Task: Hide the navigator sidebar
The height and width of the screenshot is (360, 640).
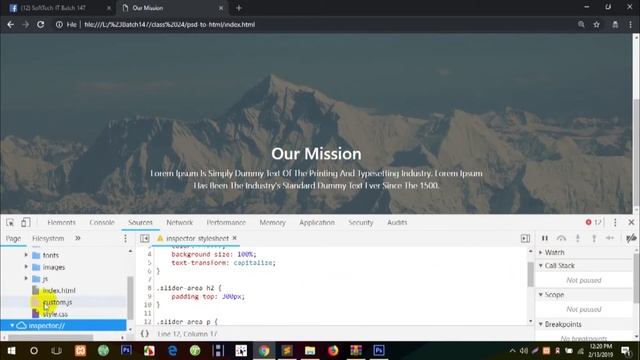Action: [144, 238]
